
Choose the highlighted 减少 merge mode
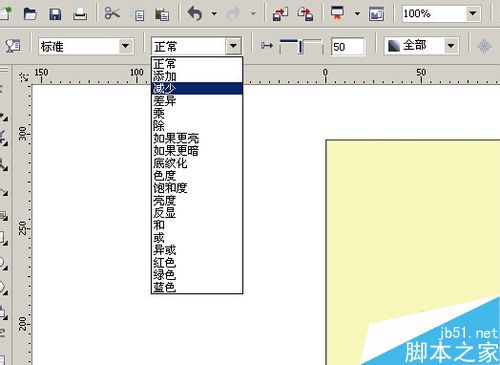coord(197,88)
